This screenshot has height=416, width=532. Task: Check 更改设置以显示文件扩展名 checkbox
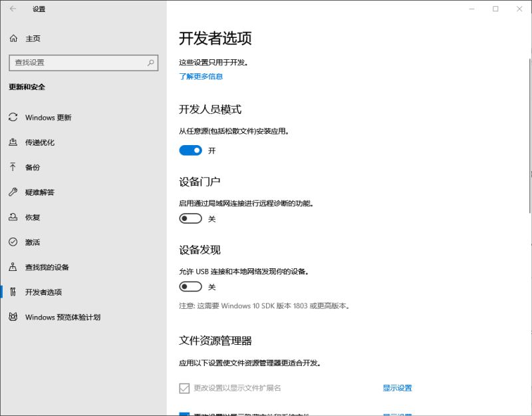(x=184, y=388)
